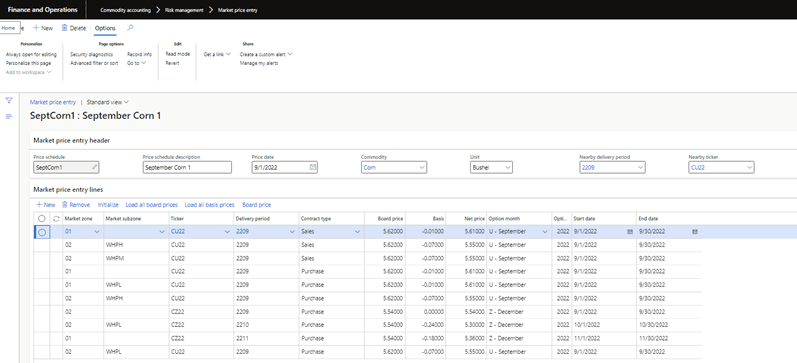
Task: Click the Delete trash can button
Action: tap(74, 28)
